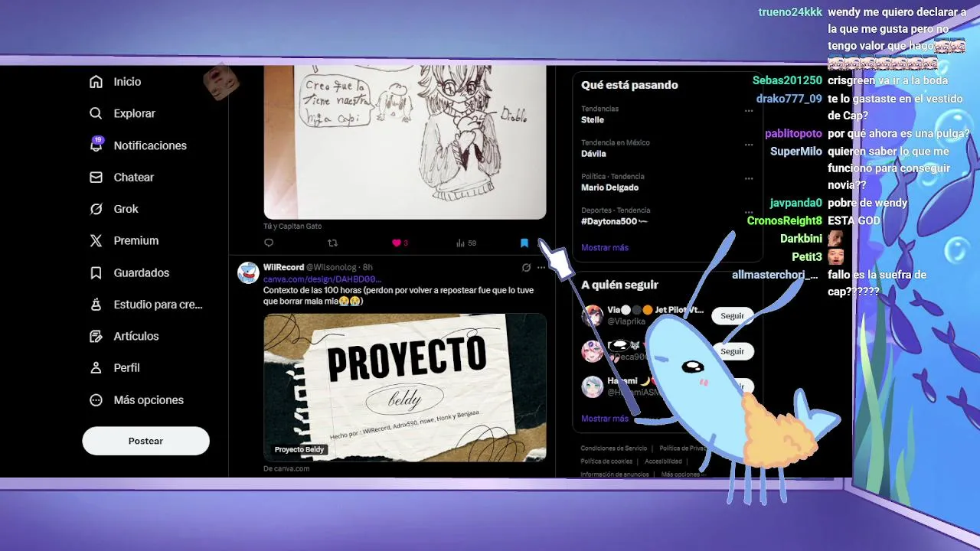Open more options for Stelle trend
The width and height of the screenshot is (980, 551).
[749, 111]
